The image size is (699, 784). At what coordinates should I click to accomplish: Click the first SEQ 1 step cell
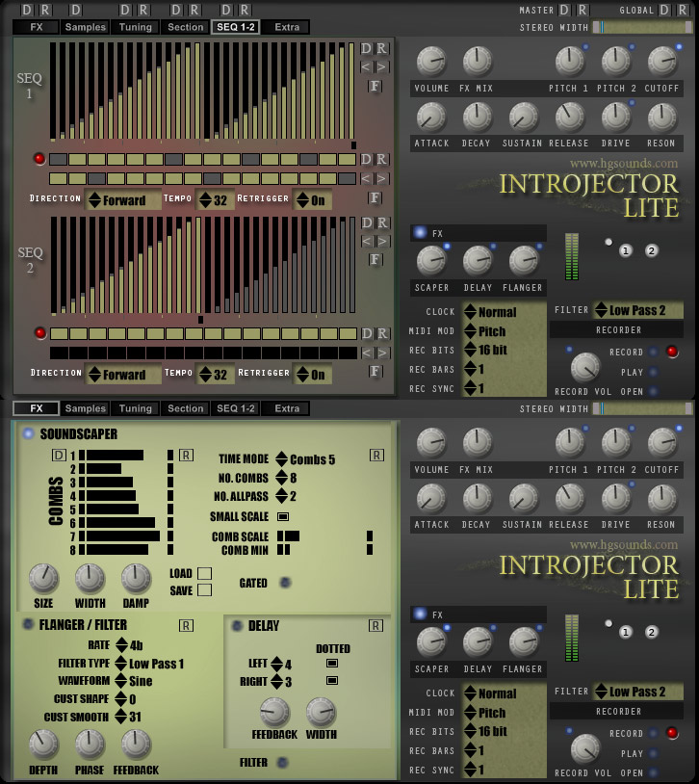(x=58, y=160)
